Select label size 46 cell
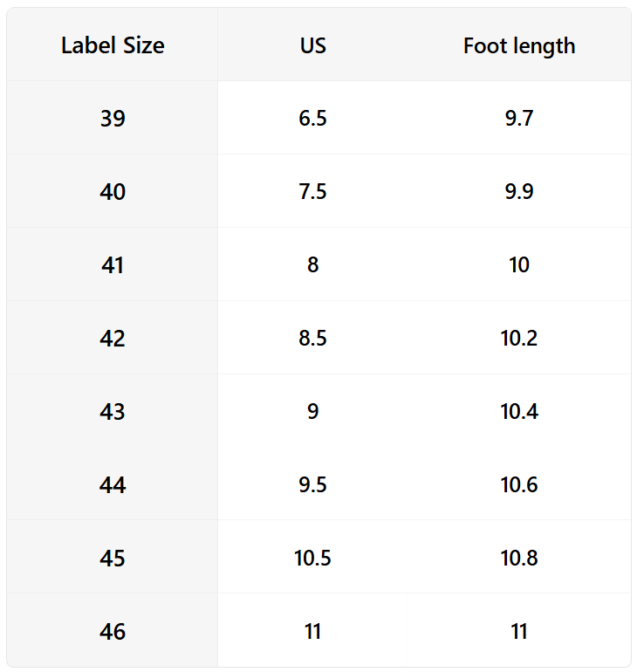Image resolution: width=637 pixels, height=672 pixels. [113, 631]
